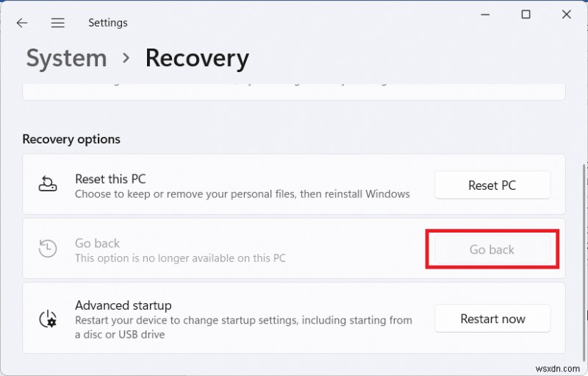Navigate to System in the breadcrumb
This screenshot has height=376, width=588.
click(66, 58)
